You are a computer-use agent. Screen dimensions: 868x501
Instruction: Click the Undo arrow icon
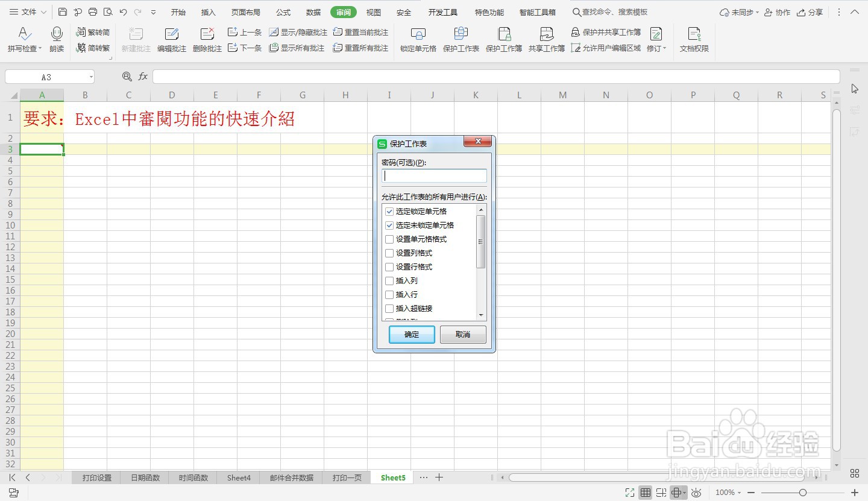click(123, 12)
